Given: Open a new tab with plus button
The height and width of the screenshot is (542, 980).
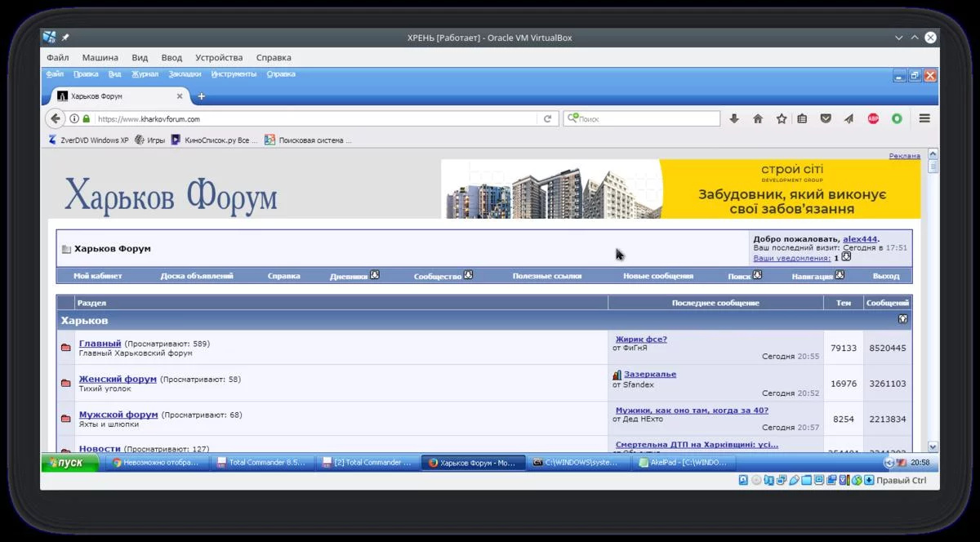Looking at the screenshot, I should coord(202,96).
